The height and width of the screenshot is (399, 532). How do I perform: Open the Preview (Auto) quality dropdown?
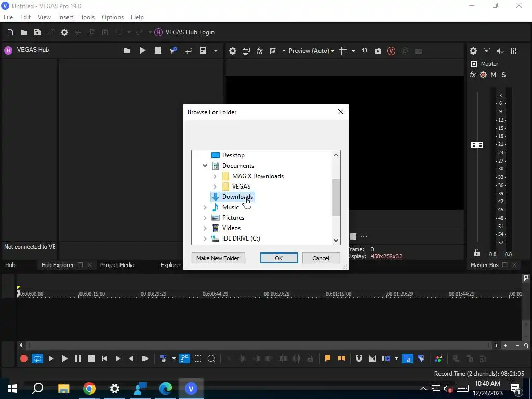click(311, 51)
